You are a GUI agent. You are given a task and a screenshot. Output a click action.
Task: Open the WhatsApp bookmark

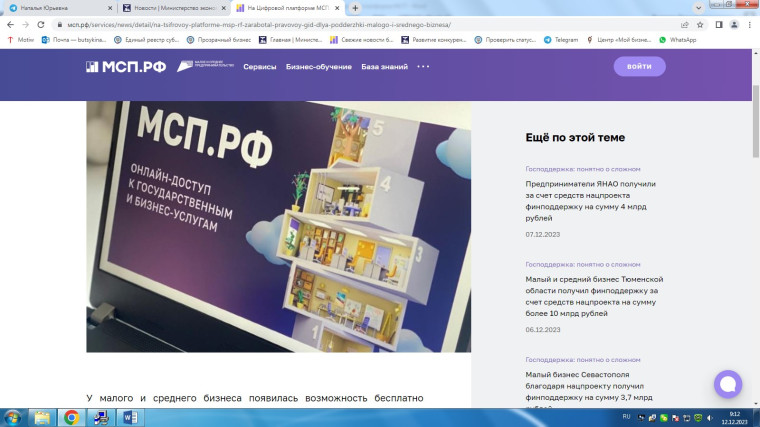[678, 40]
